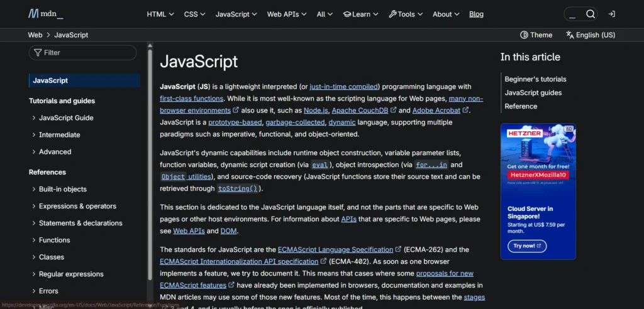Change language from English (US)
This screenshot has width=644, height=309.
pos(591,35)
